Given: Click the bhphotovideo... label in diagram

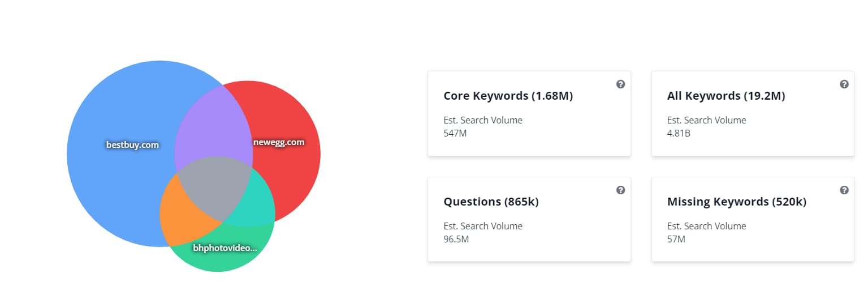Looking at the screenshot, I should click(x=225, y=248).
